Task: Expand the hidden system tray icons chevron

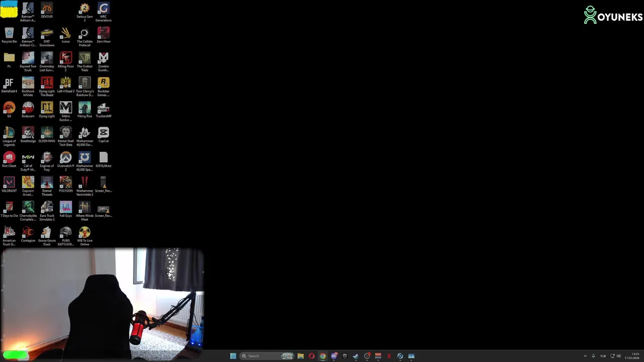Action: click(585, 356)
